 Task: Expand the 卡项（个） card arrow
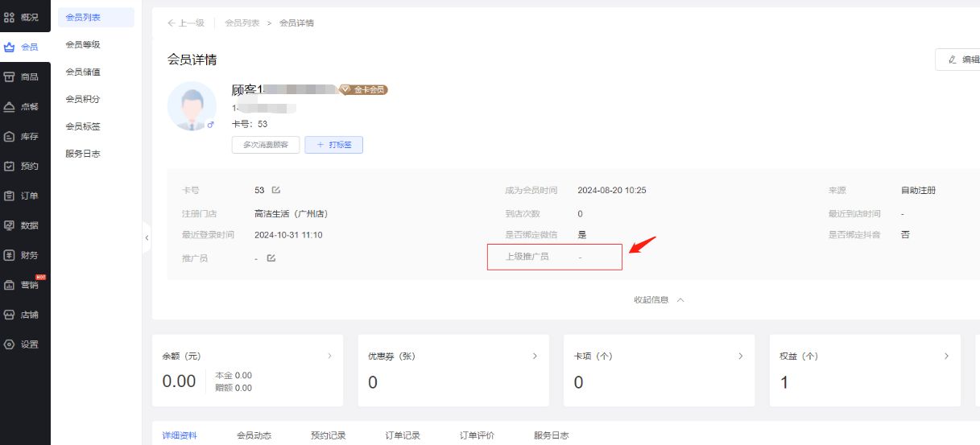coord(741,356)
